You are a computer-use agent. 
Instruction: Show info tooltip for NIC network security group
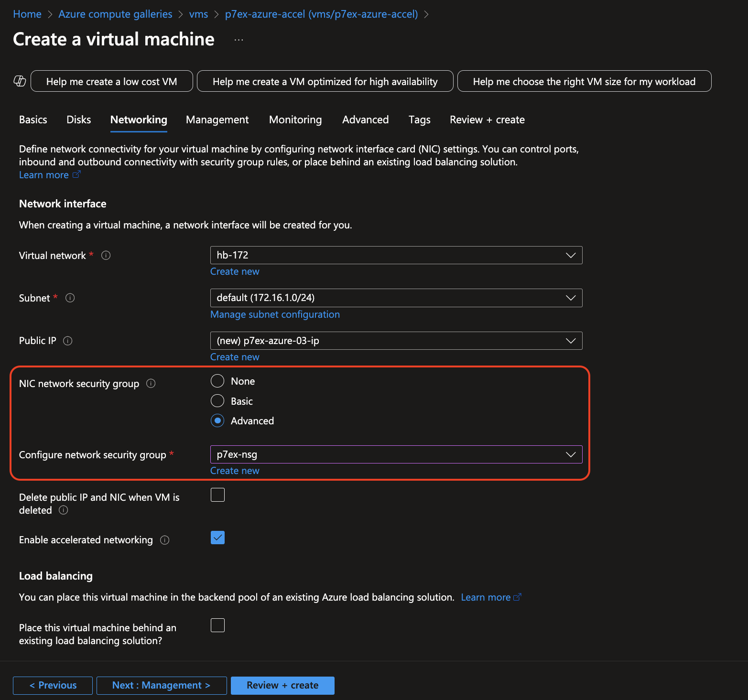151,384
